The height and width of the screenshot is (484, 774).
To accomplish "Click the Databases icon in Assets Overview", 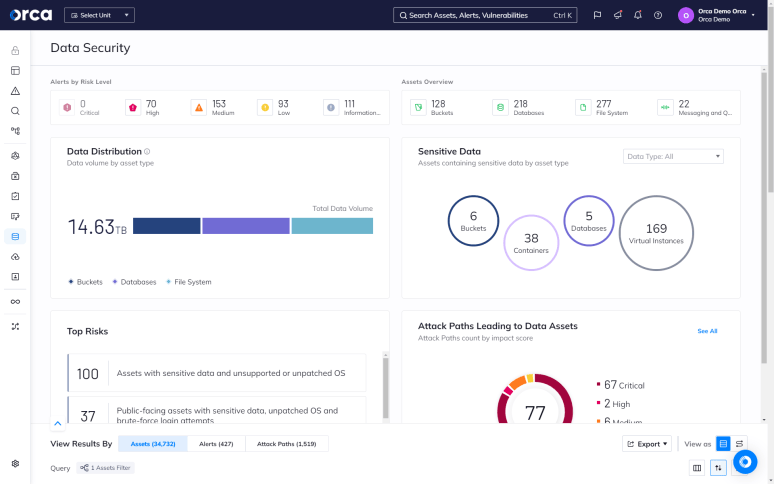I will click(501, 108).
